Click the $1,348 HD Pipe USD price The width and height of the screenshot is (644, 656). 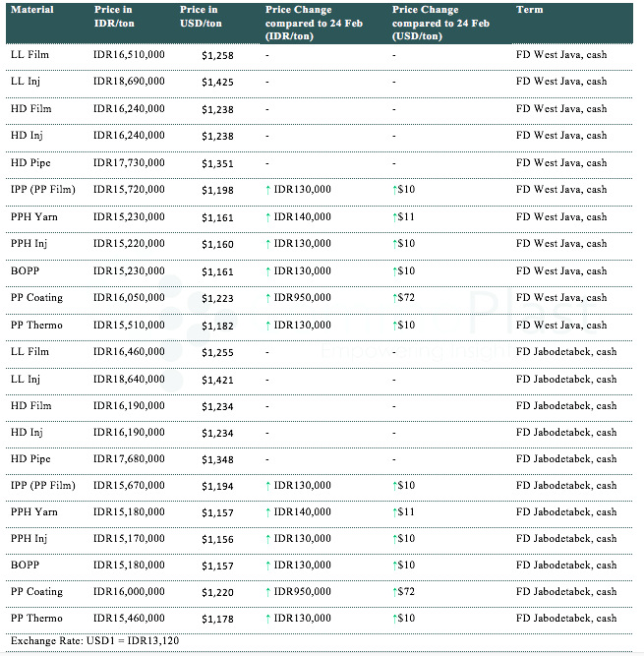pyautogui.click(x=217, y=458)
